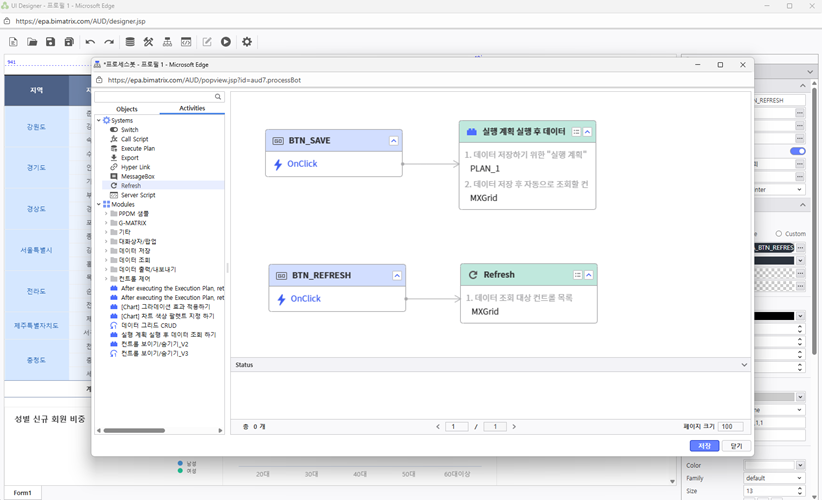Image resolution: width=822 pixels, height=500 pixels.
Task: Click the 저장 button
Action: tap(704, 446)
